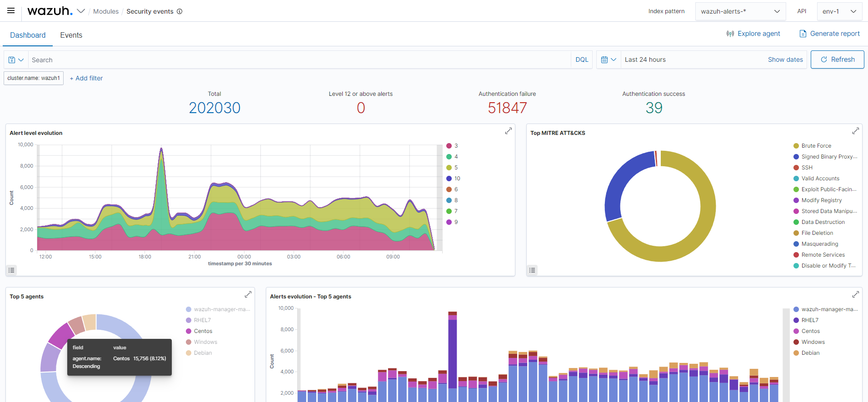Click level 5 legend color dot
Image resolution: width=868 pixels, height=402 pixels.
click(x=449, y=168)
